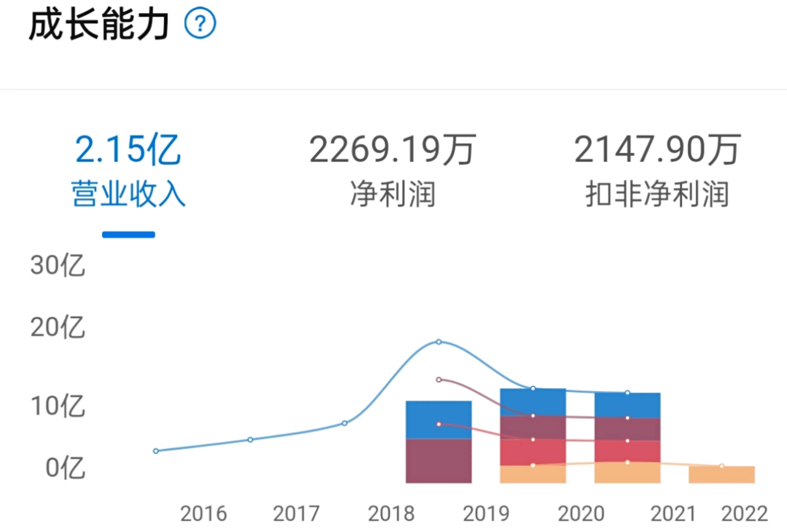Select the 营业收入 tab
The image size is (787, 532).
tap(128, 194)
